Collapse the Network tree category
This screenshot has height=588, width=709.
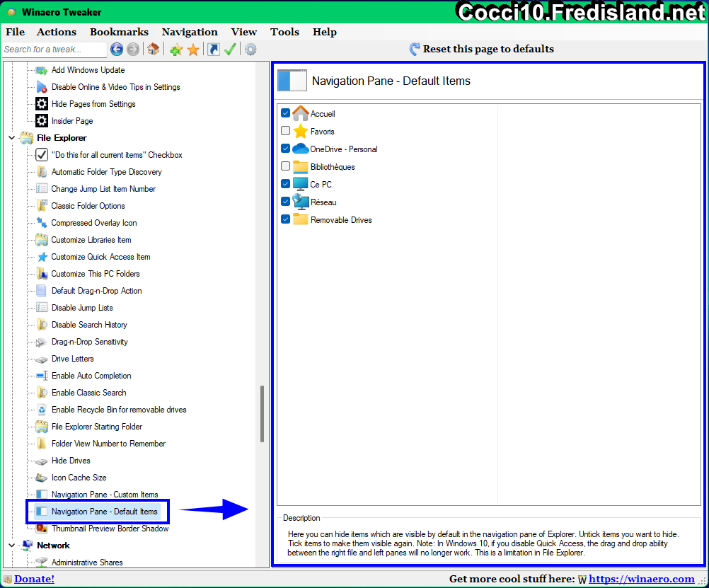pos(12,546)
